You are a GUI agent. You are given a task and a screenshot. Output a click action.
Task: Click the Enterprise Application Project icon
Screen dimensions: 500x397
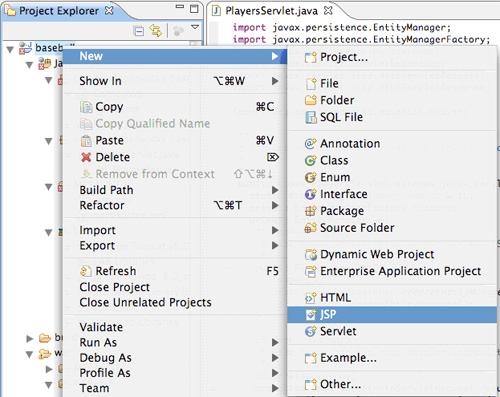(311, 271)
